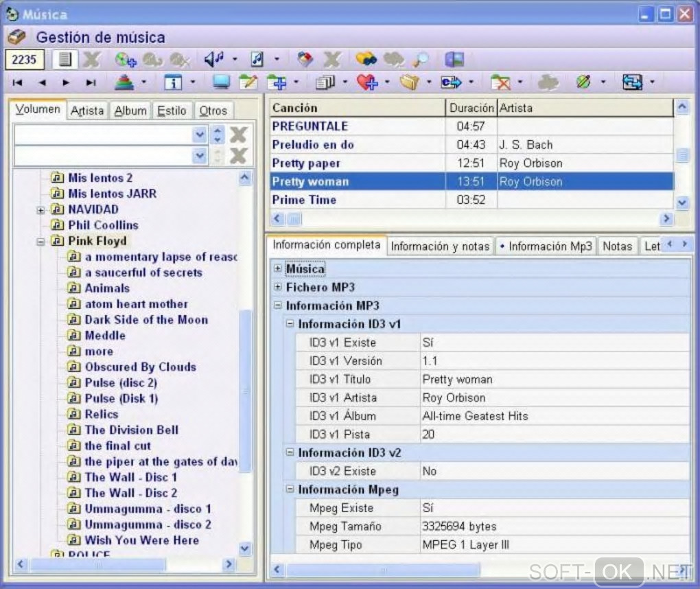
Task: Collapse the Información ID3 v1 group
Action: [x=290, y=324]
